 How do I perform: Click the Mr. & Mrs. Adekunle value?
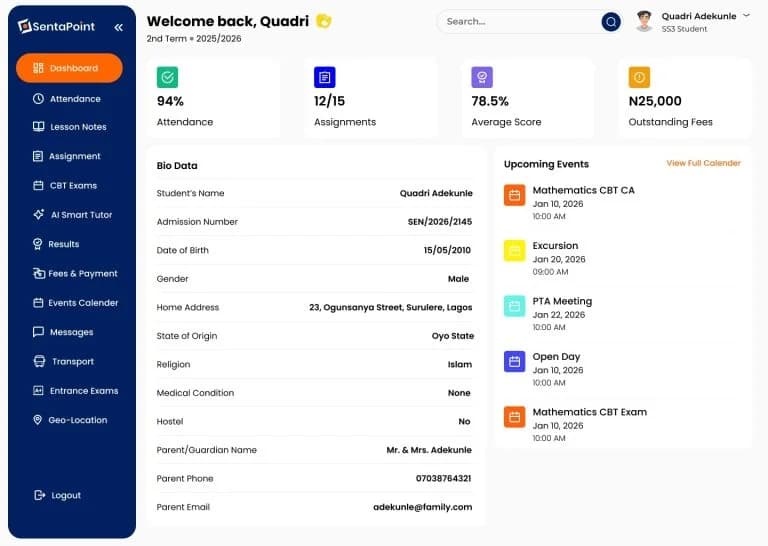click(x=429, y=450)
